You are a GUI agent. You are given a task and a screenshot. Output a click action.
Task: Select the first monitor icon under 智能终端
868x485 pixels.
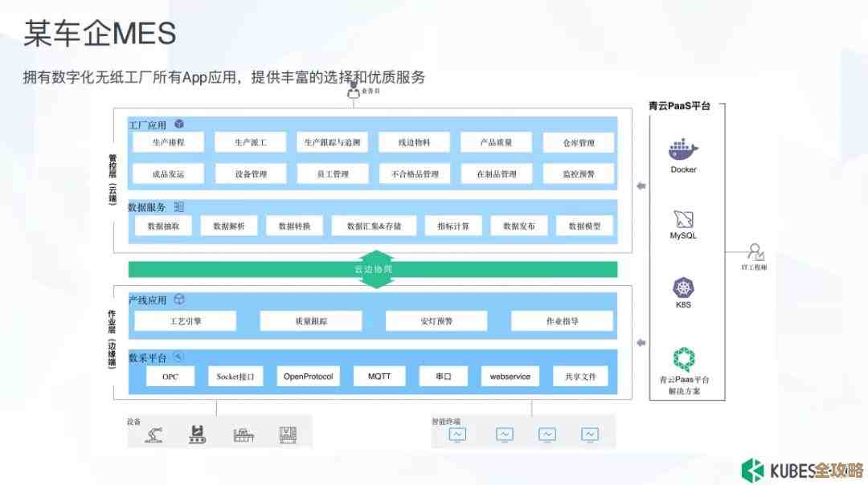[456, 434]
